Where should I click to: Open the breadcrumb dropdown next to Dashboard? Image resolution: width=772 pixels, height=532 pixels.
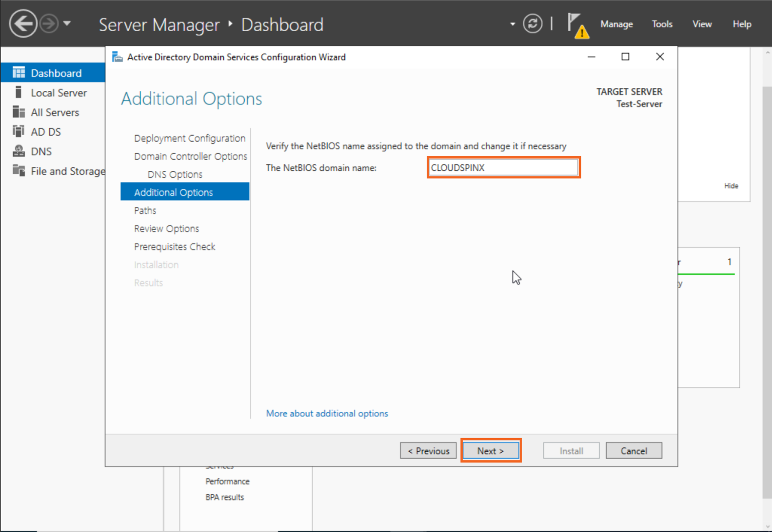point(512,24)
